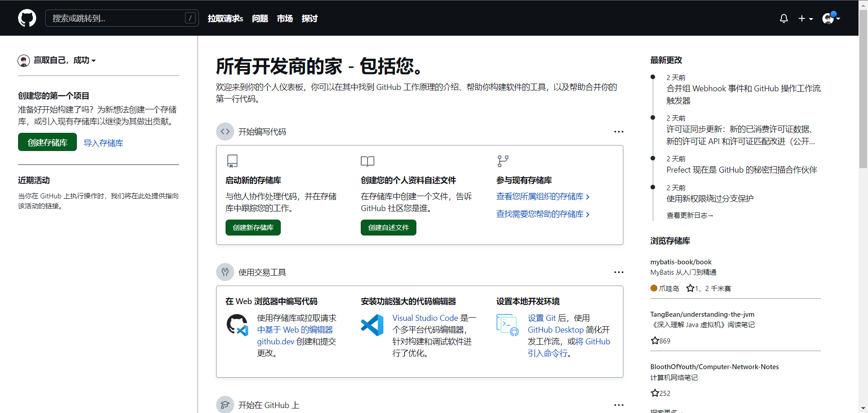Click the page vertical scrollbar thumb
This screenshot has width=868, height=413.
coord(863,88)
